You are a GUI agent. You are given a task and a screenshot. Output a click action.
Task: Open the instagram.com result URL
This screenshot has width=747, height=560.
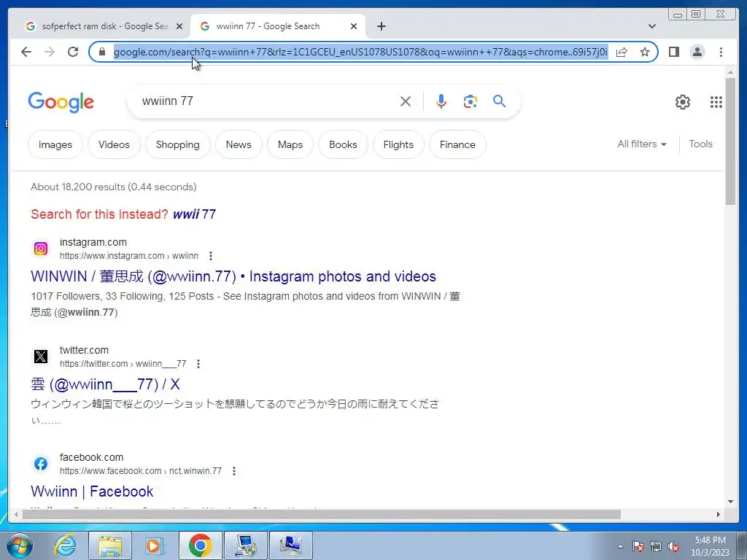[x=129, y=256]
